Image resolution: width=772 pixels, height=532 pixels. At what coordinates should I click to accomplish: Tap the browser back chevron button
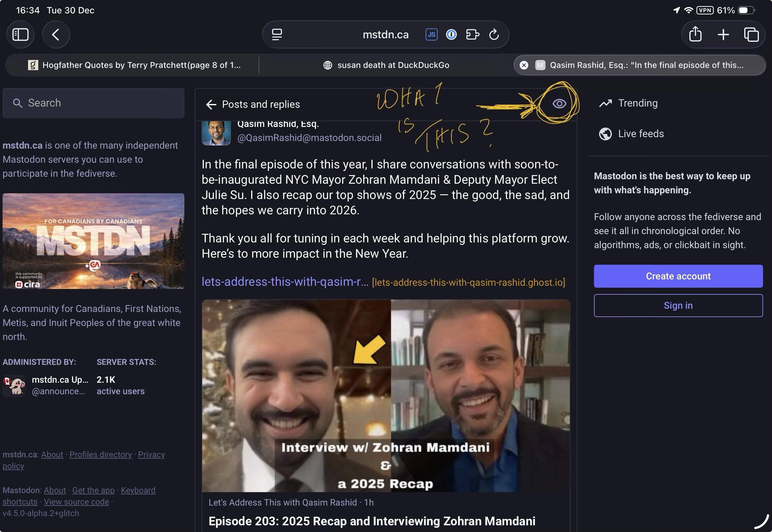click(x=56, y=34)
